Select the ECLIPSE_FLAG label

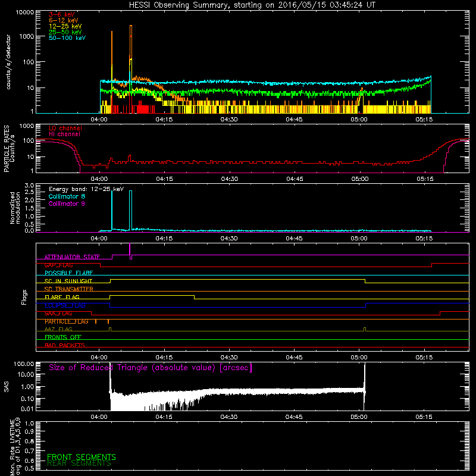click(65, 305)
